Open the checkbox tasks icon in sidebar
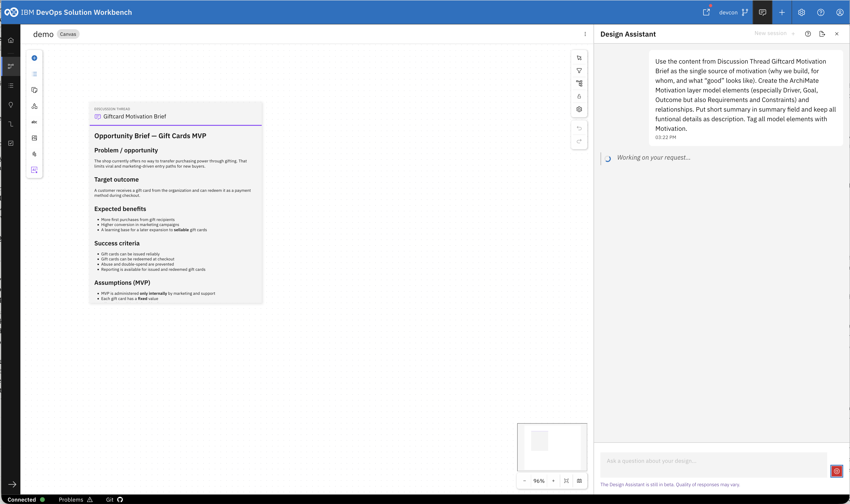Screen dimensions: 850x504 (11, 143)
